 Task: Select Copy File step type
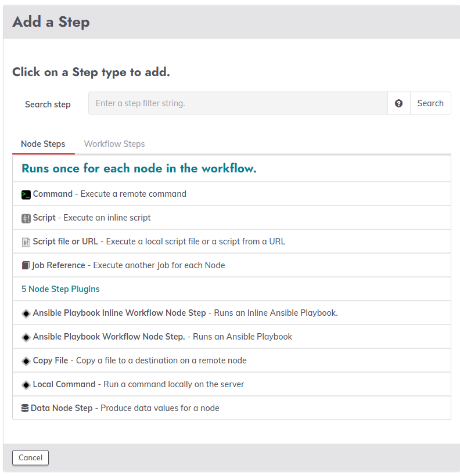[x=232, y=360]
